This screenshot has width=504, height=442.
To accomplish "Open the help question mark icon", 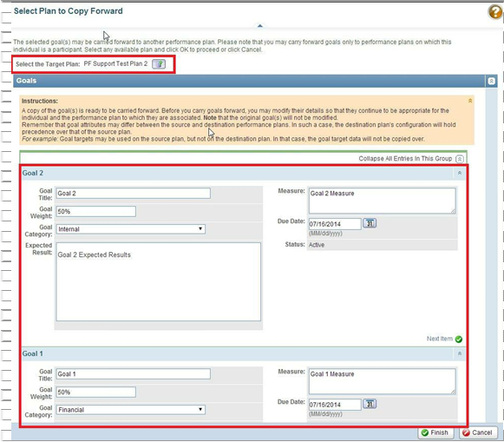I will coord(494,12).
